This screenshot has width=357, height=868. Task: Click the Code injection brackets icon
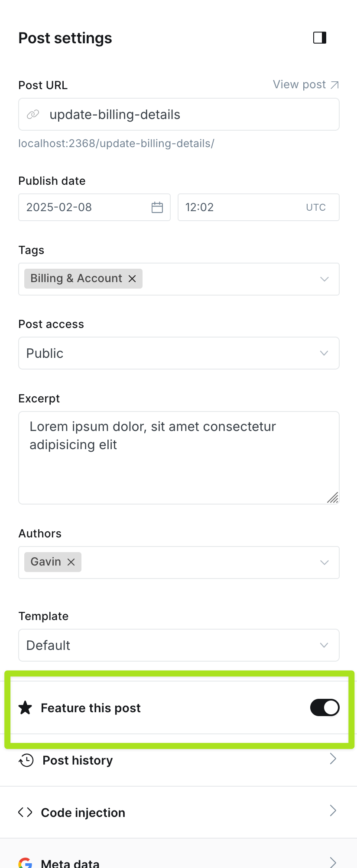tap(26, 812)
